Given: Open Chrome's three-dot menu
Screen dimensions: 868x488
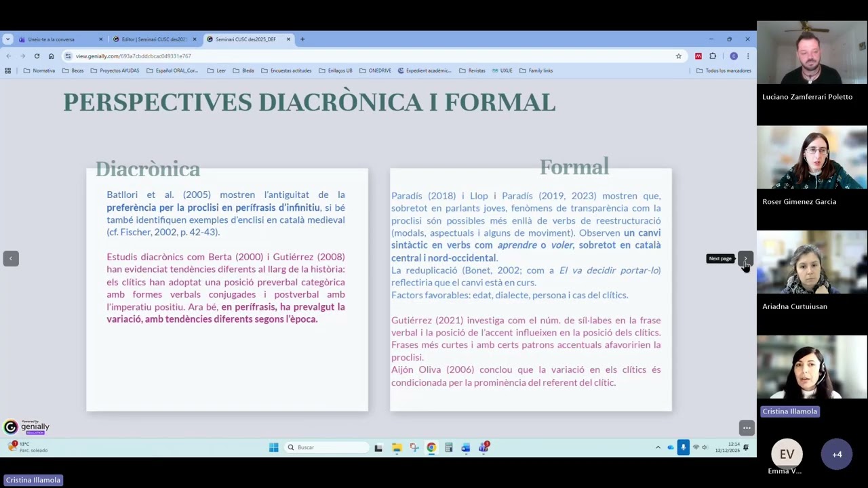Looking at the screenshot, I should click(x=748, y=56).
